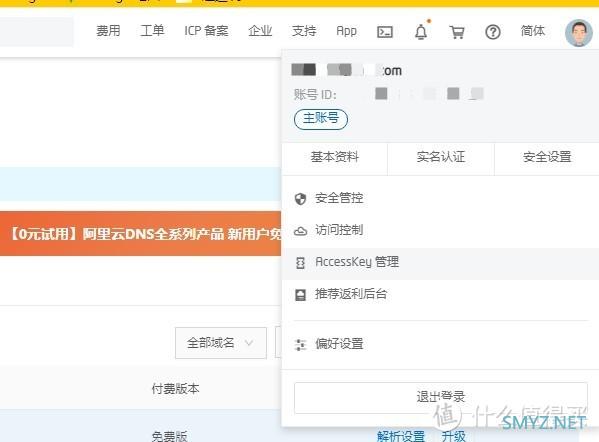The image size is (599, 442).
Task: Click the 解析设置 link
Action: coord(401,436)
